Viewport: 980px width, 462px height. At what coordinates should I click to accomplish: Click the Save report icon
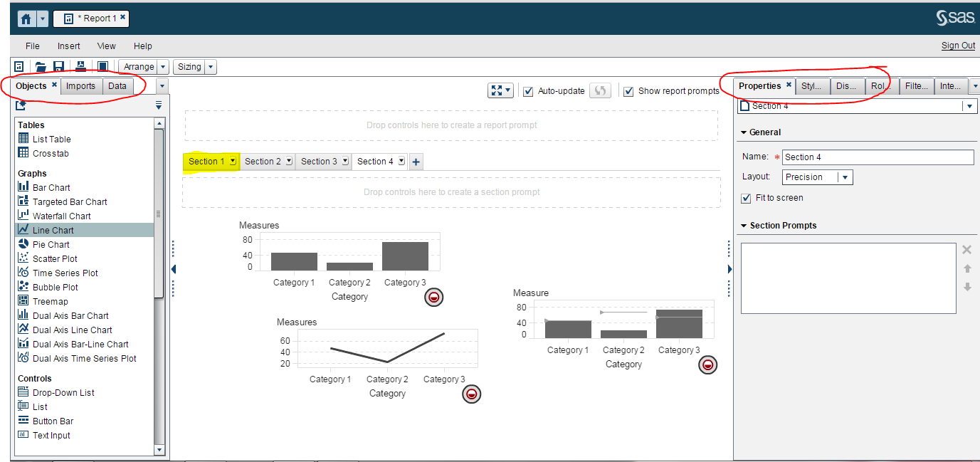(58, 66)
